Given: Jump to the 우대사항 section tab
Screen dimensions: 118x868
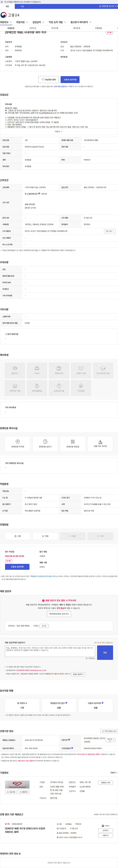Looking at the screenshot, I should [55, 28].
